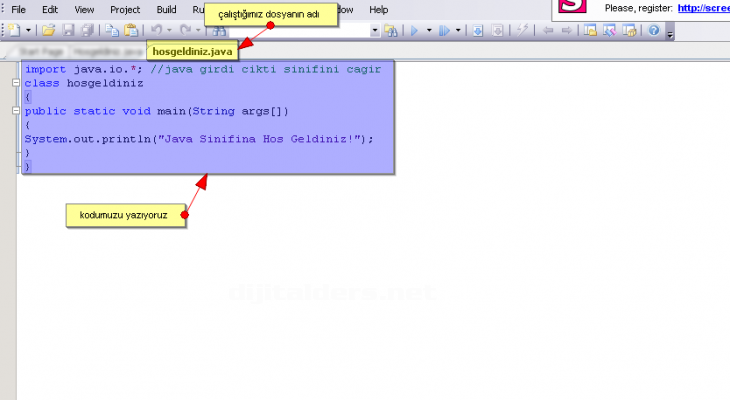Click the 'import java.io.*;' code line
This screenshot has width=730, height=400.
click(84, 69)
